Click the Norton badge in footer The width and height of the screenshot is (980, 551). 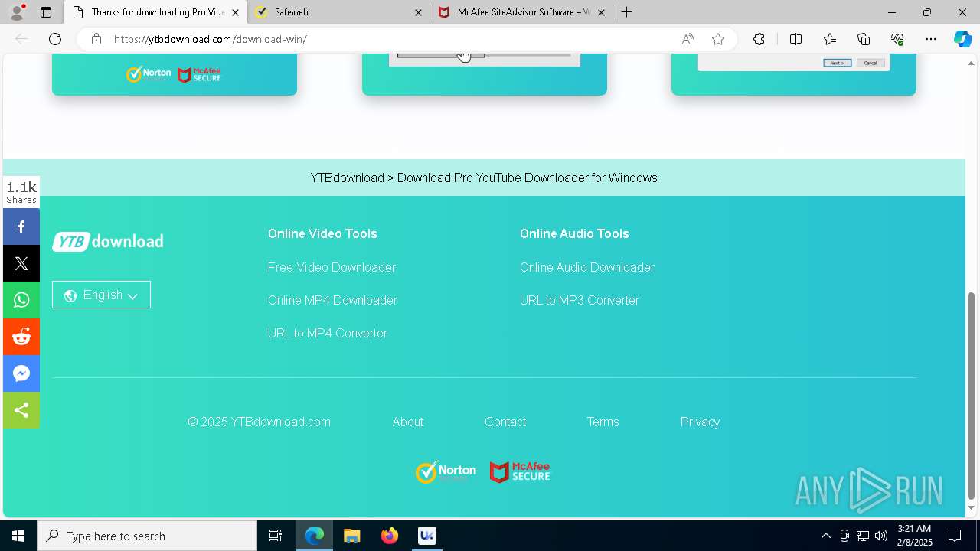pos(446,471)
